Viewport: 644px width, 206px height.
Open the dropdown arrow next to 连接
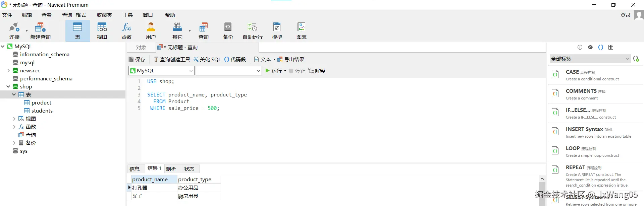26,31
